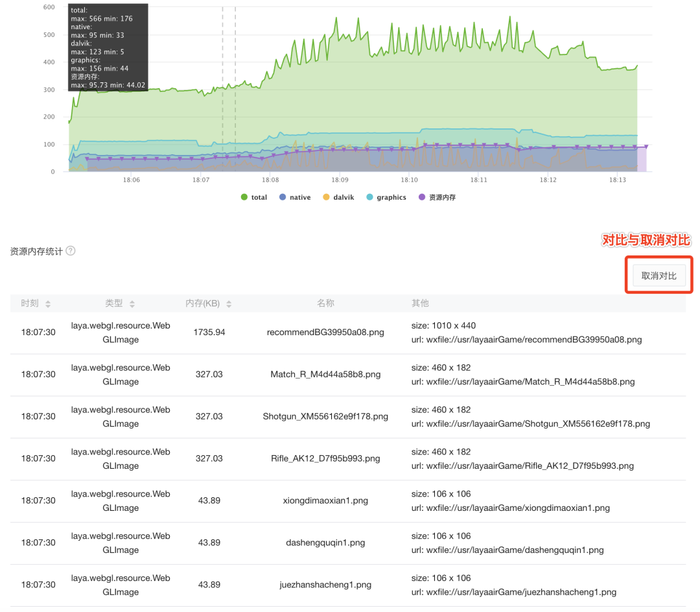Click the 名称 column header

325,303
